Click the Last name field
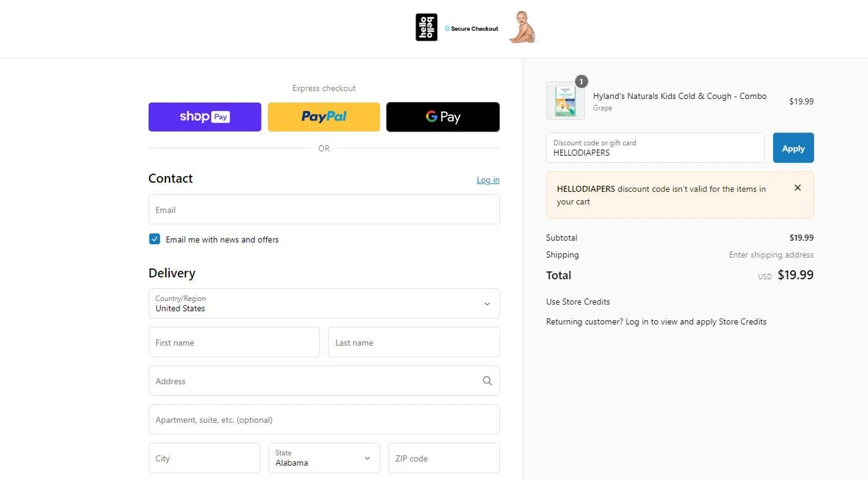This screenshot has height=480, width=868. [x=414, y=342]
